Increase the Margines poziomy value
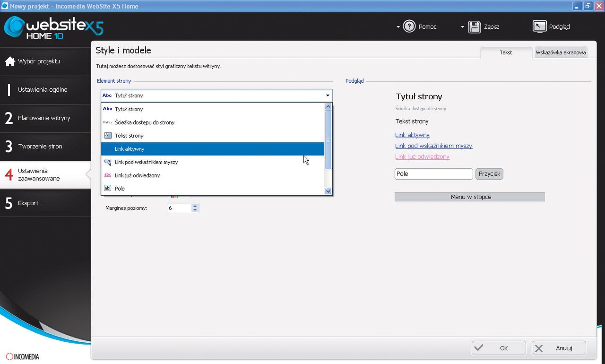Image resolution: width=605 pixels, height=364 pixels. click(x=195, y=206)
